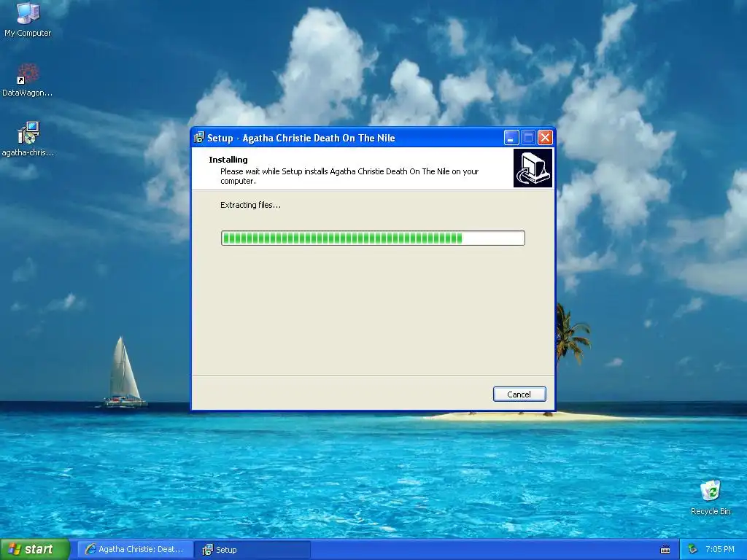This screenshot has width=747, height=560.
Task: Click the Setup window title text
Action: (301, 138)
